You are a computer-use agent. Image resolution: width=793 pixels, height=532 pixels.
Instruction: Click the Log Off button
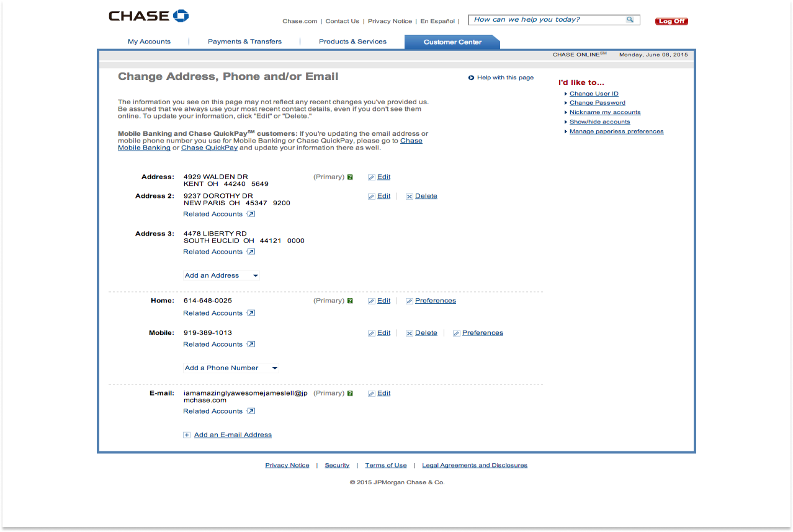pyautogui.click(x=671, y=21)
